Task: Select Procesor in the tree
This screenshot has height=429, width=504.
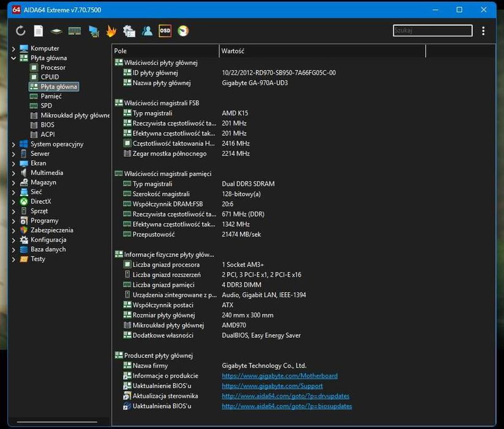Action: click(53, 67)
